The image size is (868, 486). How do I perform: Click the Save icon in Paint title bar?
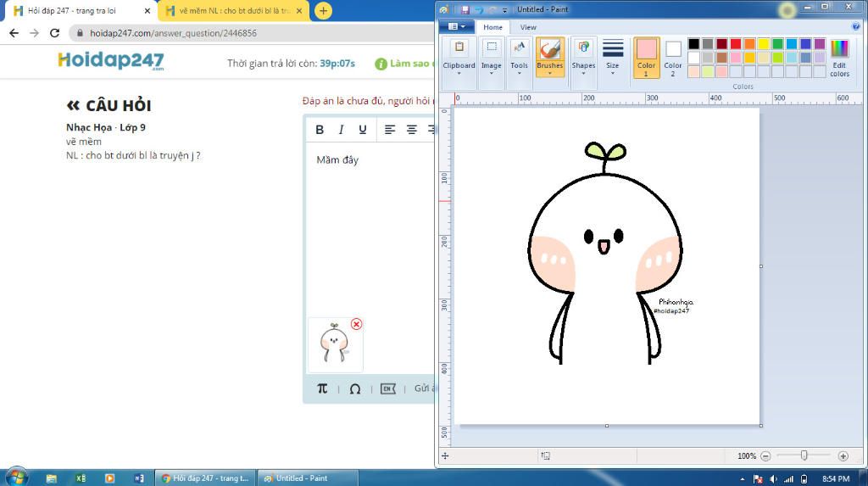click(465, 10)
